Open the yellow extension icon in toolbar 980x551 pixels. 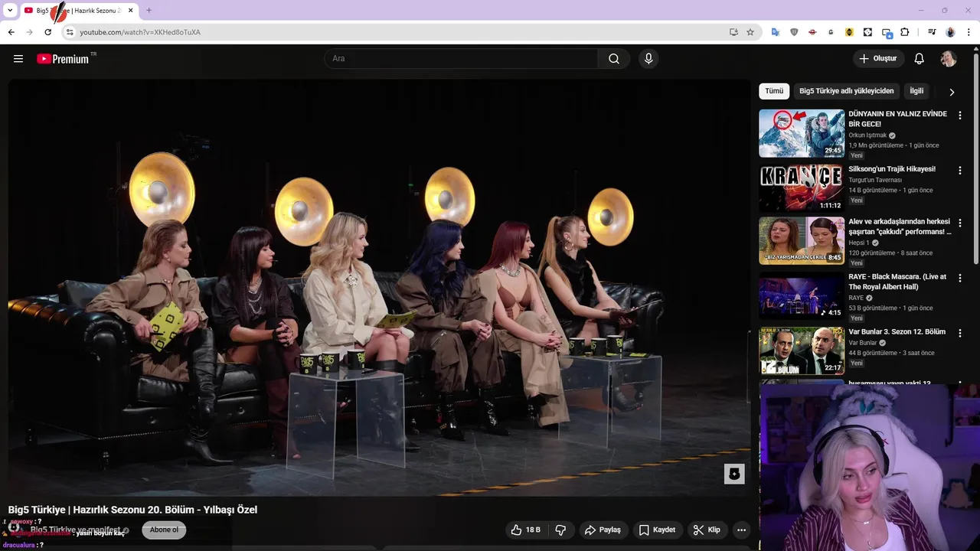849,32
